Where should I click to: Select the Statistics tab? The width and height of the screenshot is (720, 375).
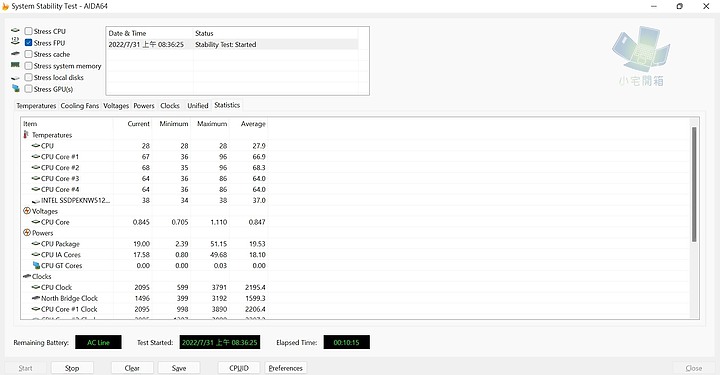point(227,105)
